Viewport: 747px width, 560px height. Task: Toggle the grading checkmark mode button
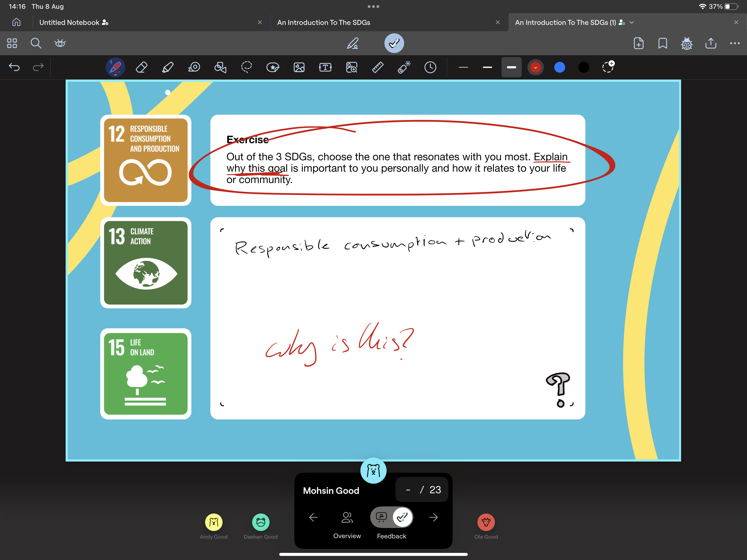point(394,43)
